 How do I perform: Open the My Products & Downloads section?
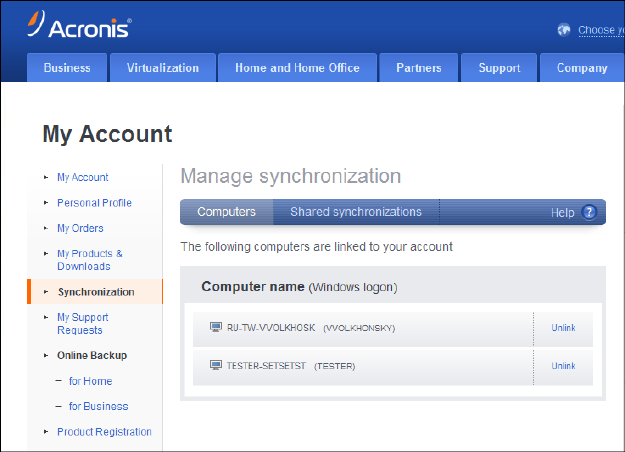[x=89, y=260]
